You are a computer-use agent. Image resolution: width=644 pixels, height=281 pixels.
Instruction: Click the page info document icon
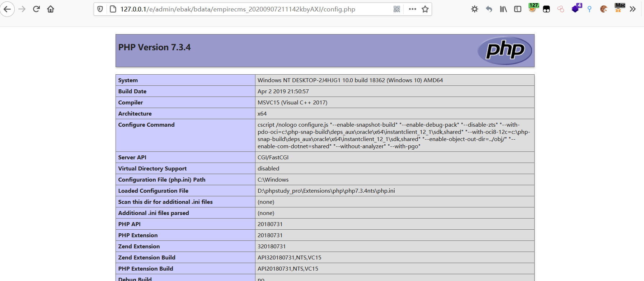tap(113, 9)
